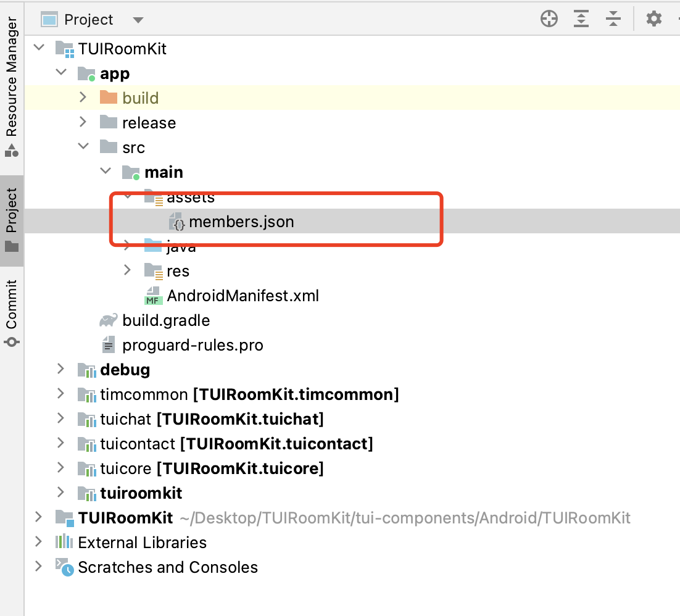The height and width of the screenshot is (616, 680).
Task: Click the External Libraries bar-chart icon
Action: point(64,541)
